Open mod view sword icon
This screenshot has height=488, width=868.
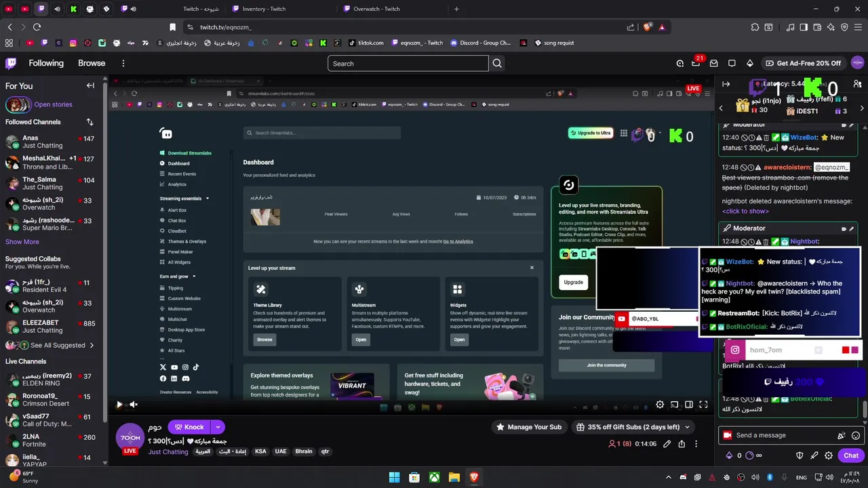[814, 455]
